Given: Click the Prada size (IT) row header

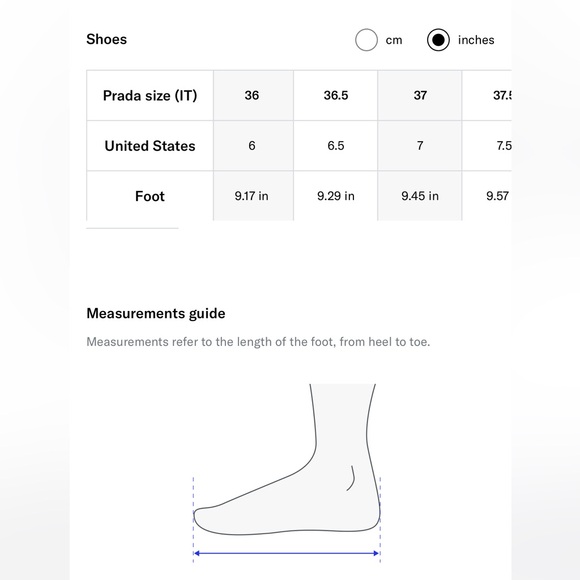Looking at the screenshot, I should [x=150, y=95].
